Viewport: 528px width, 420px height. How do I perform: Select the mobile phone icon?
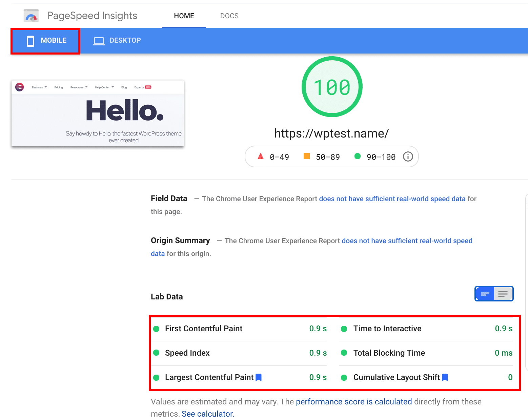(x=31, y=41)
